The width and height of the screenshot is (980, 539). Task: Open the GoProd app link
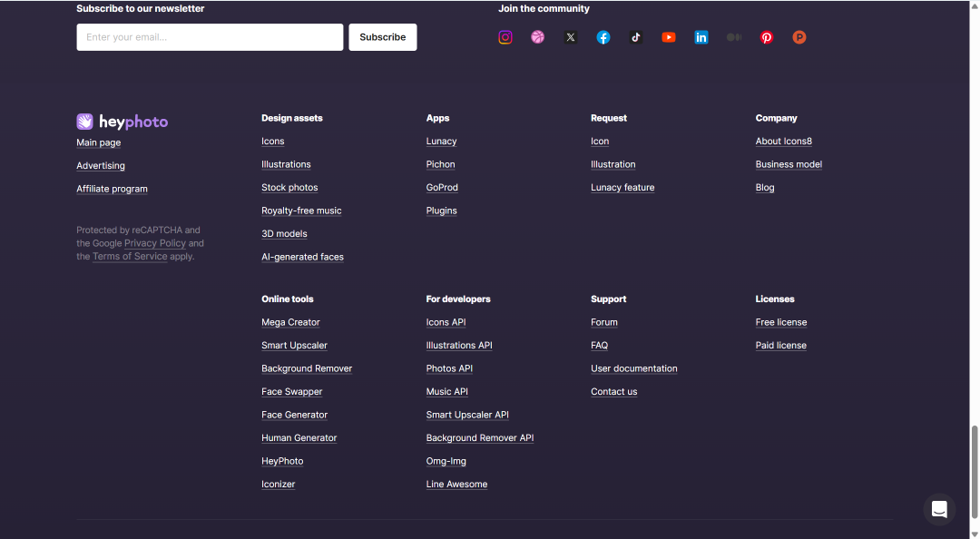pyautogui.click(x=442, y=188)
